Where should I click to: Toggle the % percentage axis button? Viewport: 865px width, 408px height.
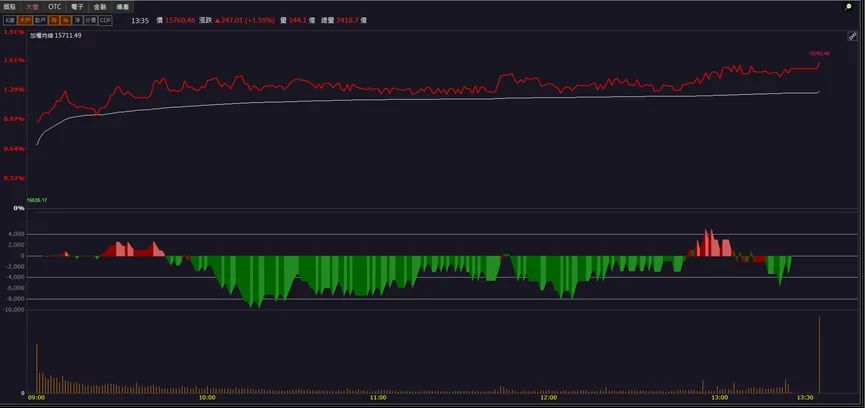click(65, 20)
